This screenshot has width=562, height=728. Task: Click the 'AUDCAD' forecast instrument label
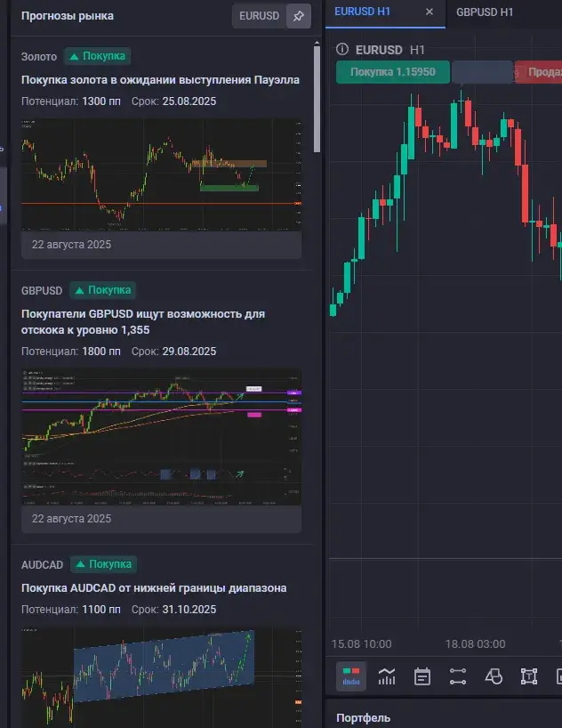coord(42,564)
